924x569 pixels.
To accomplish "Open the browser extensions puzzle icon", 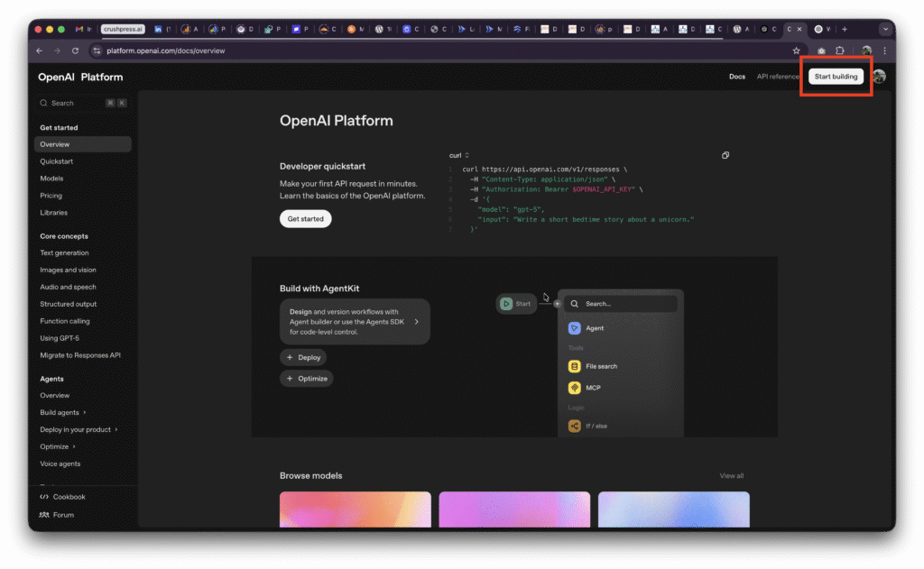I will point(840,50).
